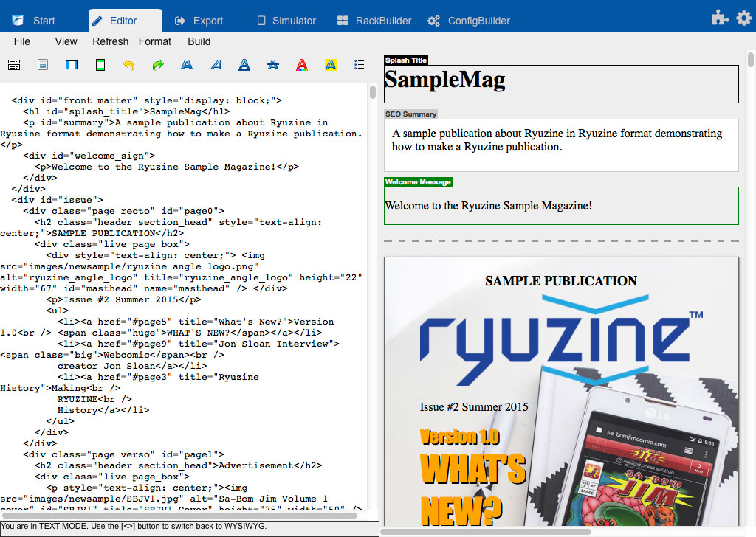Apply underline text formatting

[x=244, y=65]
